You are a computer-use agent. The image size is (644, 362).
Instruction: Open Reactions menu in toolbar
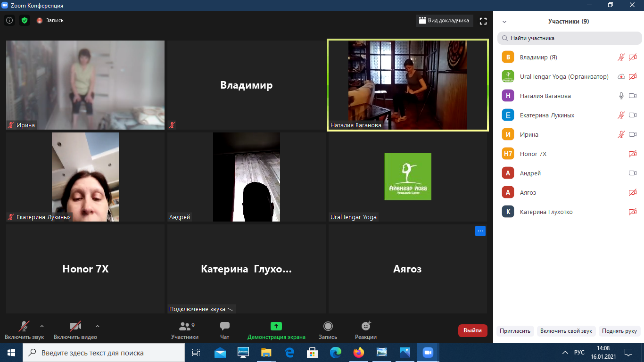coord(366,326)
